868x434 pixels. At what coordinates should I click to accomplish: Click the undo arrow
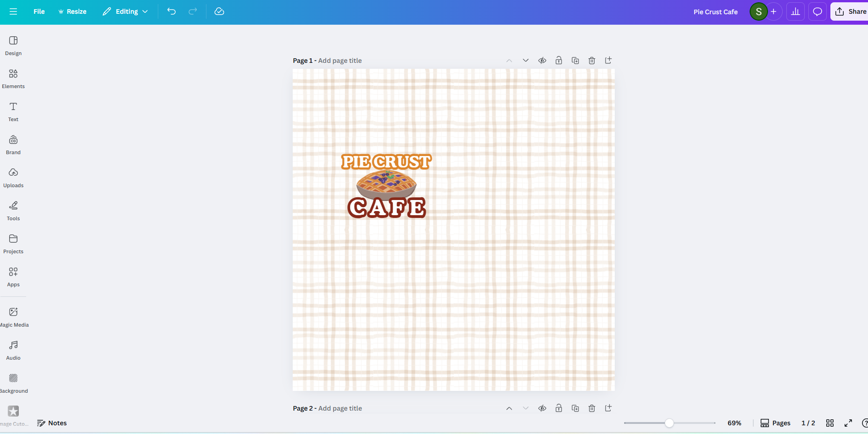coord(172,11)
